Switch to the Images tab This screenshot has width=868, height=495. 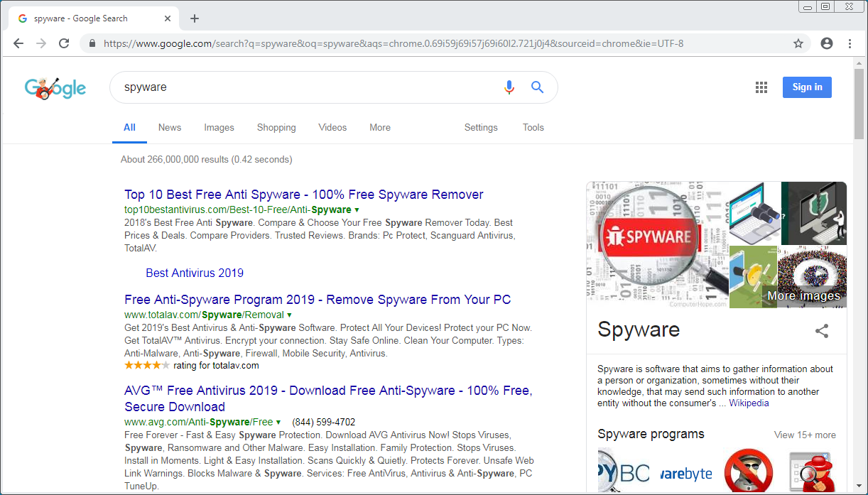pos(219,128)
